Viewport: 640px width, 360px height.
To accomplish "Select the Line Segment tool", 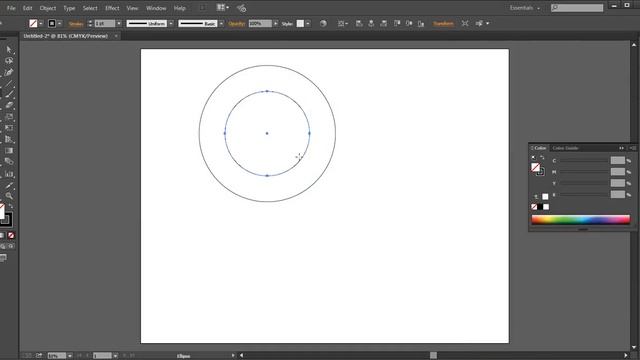I will click(9, 84).
